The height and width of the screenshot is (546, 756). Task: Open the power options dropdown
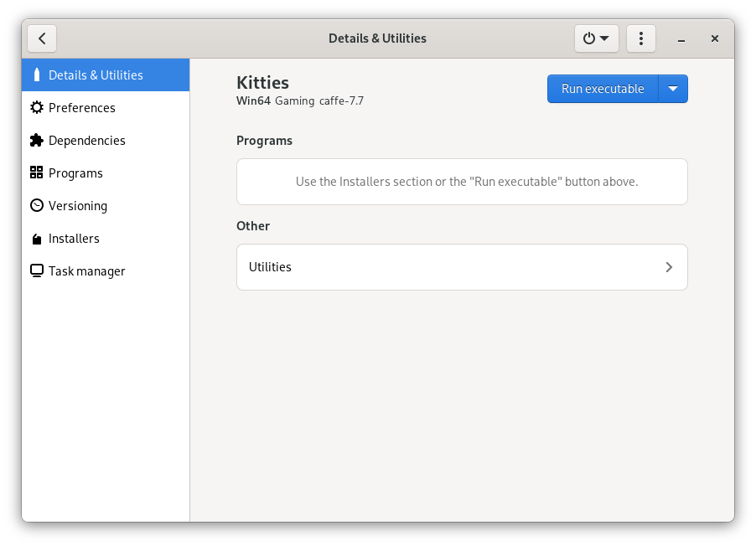[x=596, y=39]
